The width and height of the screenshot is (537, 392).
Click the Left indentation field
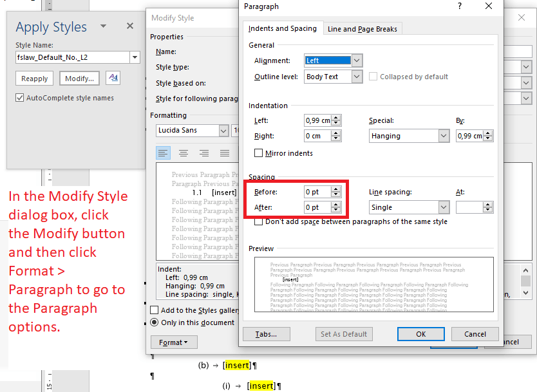[317, 120]
